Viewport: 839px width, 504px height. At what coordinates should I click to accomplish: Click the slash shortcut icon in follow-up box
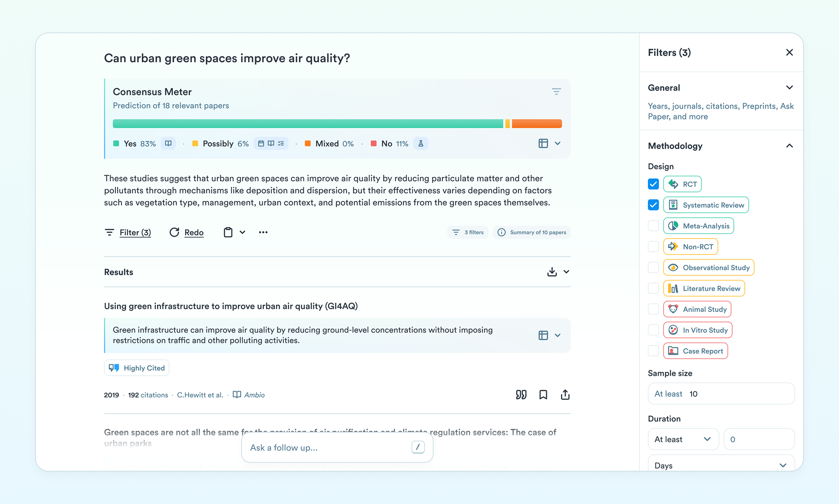[x=418, y=447]
